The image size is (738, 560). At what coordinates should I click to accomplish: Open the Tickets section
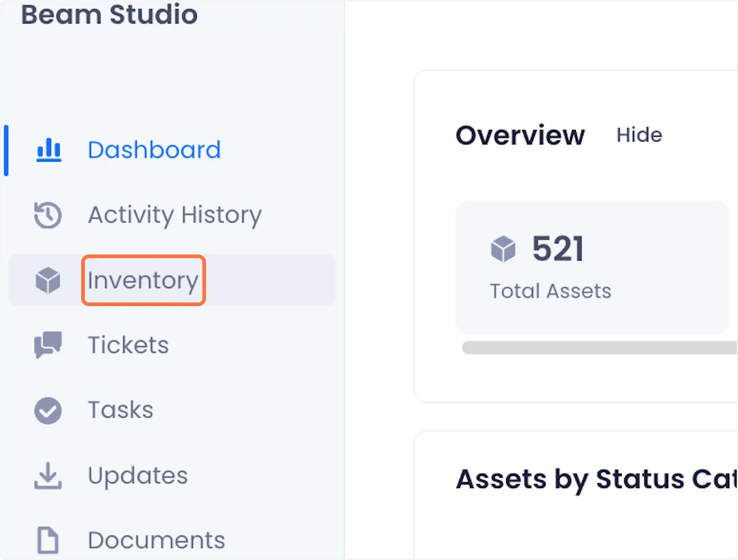(x=128, y=345)
